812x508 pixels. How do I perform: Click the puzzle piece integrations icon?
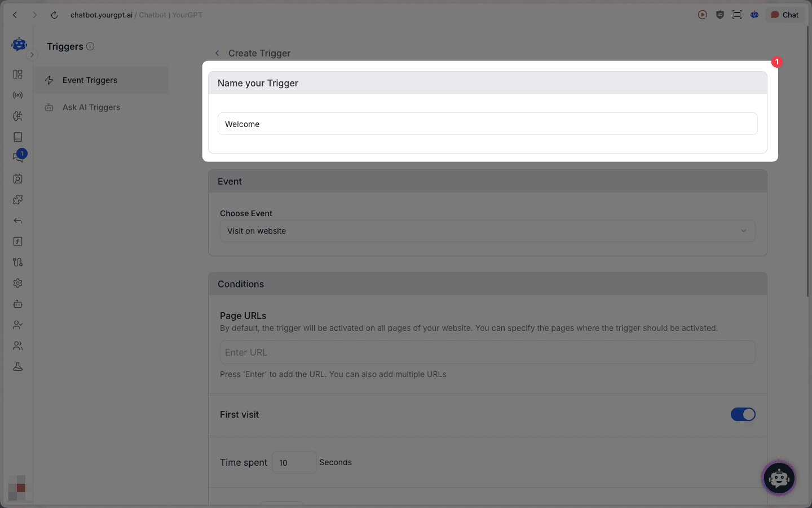tap(17, 200)
